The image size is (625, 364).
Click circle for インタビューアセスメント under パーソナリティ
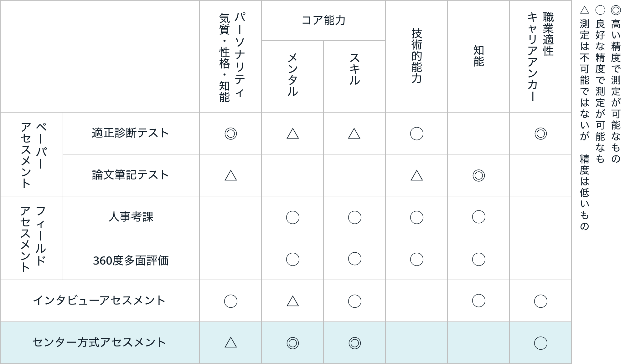click(x=231, y=301)
